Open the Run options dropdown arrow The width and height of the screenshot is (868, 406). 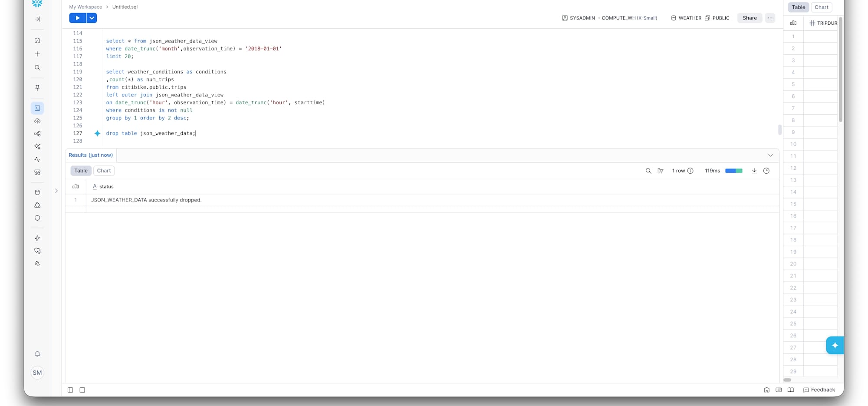[x=92, y=18]
